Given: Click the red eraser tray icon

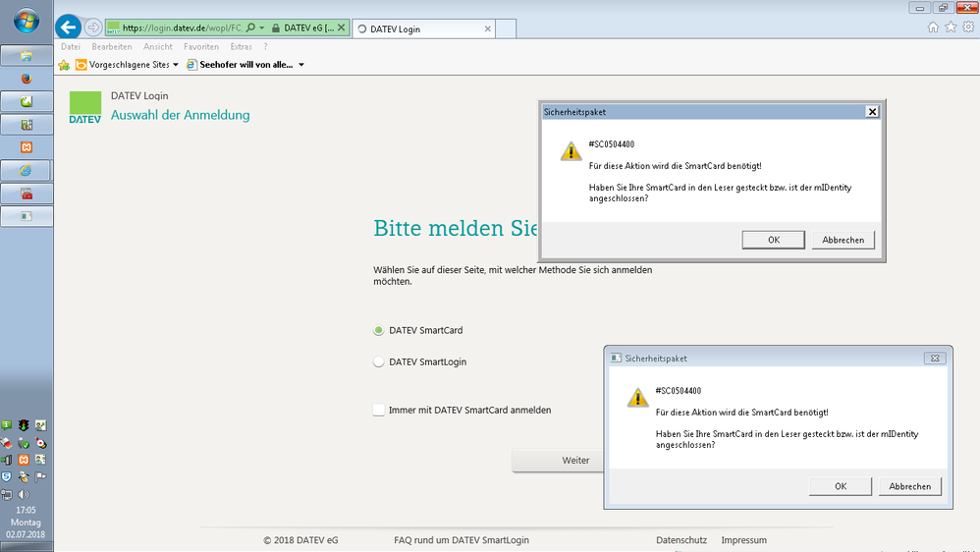Looking at the screenshot, I should point(6,443).
